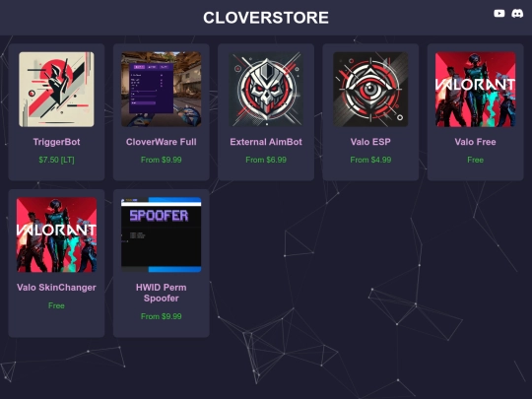Open the Discord icon link
The image size is (532, 399).
click(x=517, y=14)
